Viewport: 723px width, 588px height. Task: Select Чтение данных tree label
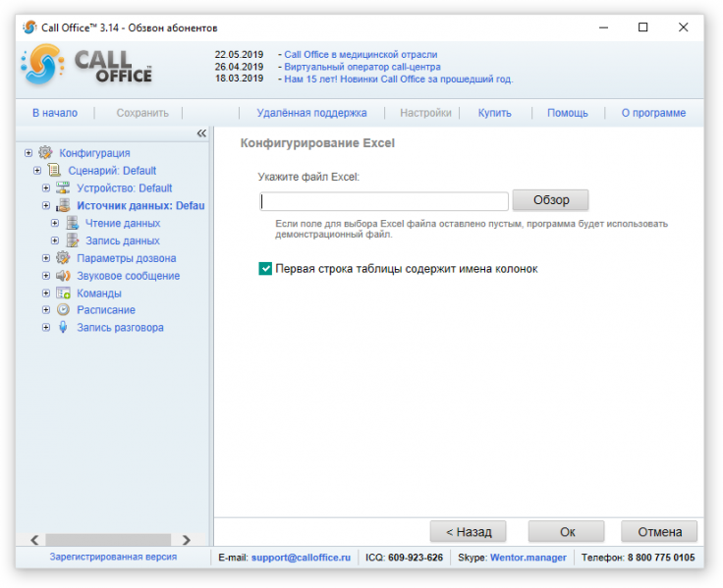[x=123, y=223]
